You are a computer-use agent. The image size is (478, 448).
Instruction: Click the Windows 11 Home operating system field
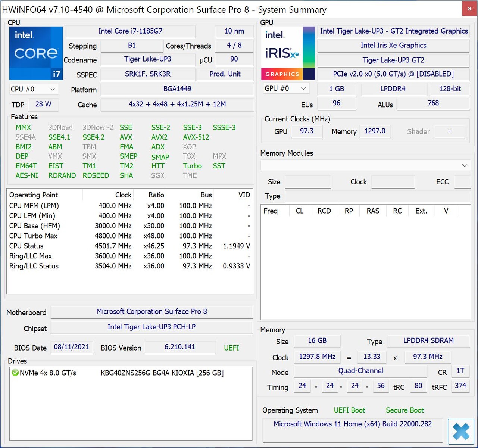(352, 424)
